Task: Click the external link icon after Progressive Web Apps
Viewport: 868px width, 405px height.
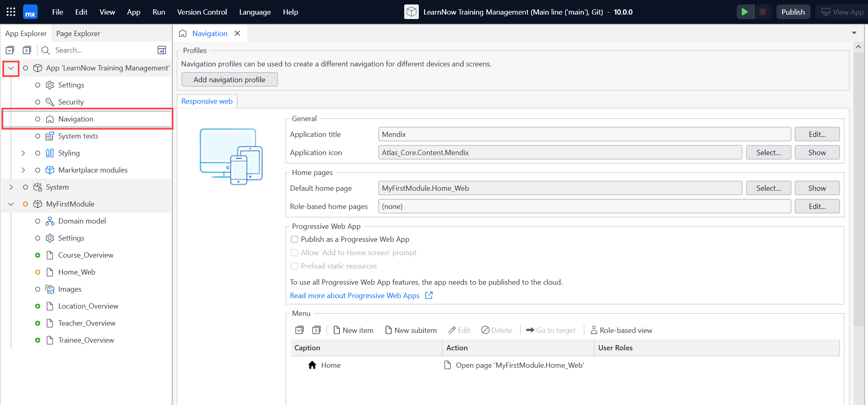Action: click(429, 295)
